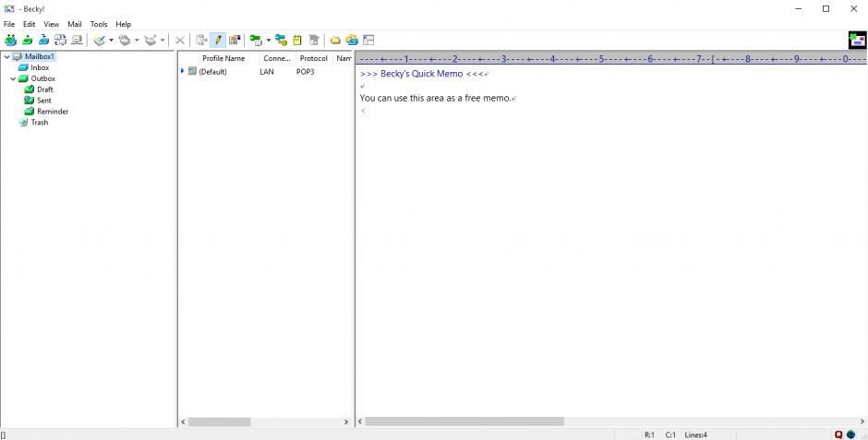This screenshot has width=868, height=440.
Task: Select the Draft folder
Action: [x=45, y=89]
